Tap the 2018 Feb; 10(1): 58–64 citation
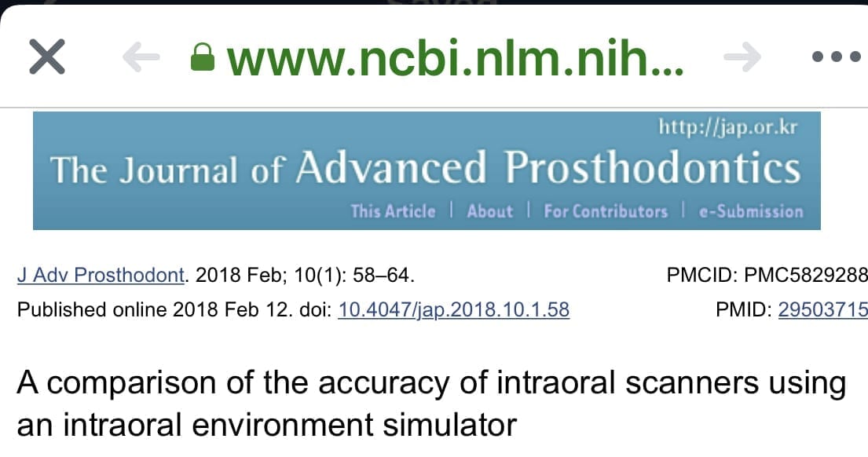Image resolution: width=868 pixels, height=457 pixels. (x=305, y=276)
